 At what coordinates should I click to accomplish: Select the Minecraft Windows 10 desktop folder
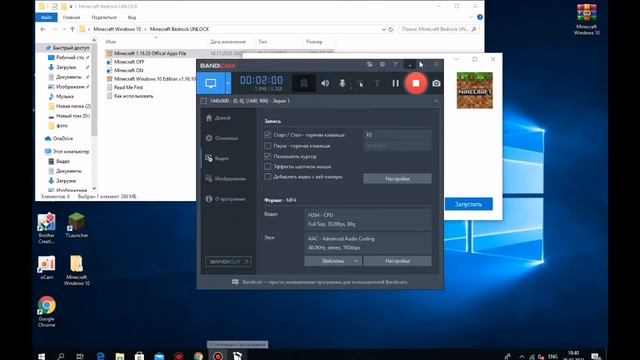[77, 270]
